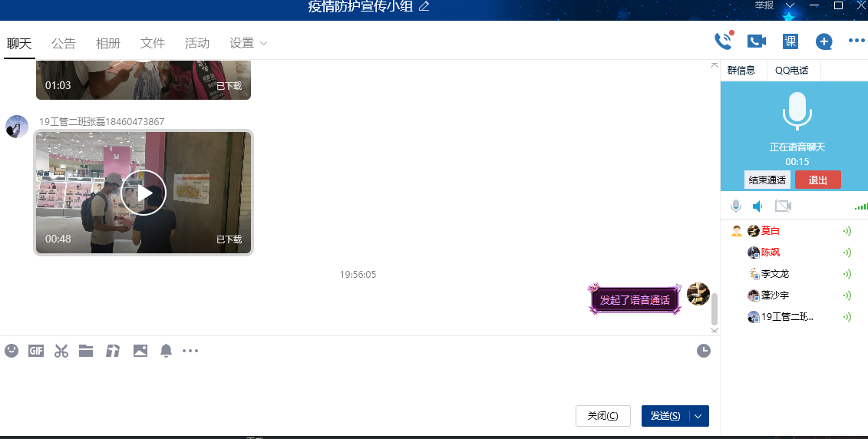This screenshot has height=439, width=868.
Task: Switch to the QQ电话 tab
Action: (791, 71)
